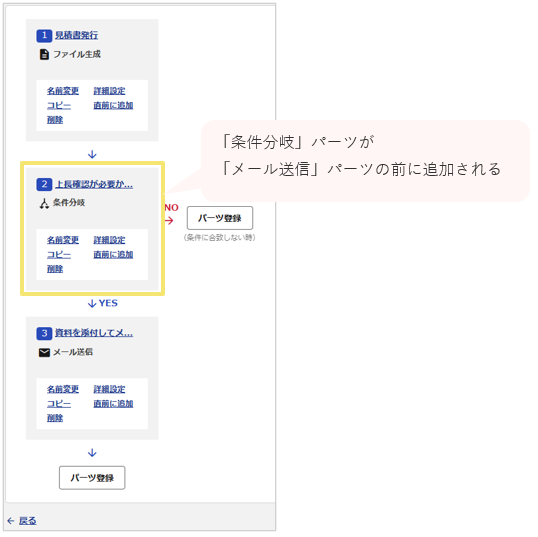Screen dimensions: 538x537
Task: Click the step number 3 badge
Action: tap(44, 333)
